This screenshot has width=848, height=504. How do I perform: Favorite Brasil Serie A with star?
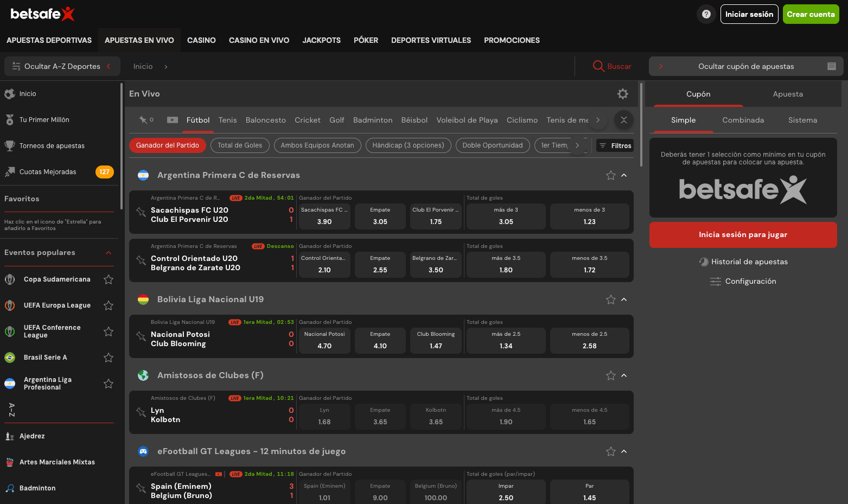tap(109, 358)
